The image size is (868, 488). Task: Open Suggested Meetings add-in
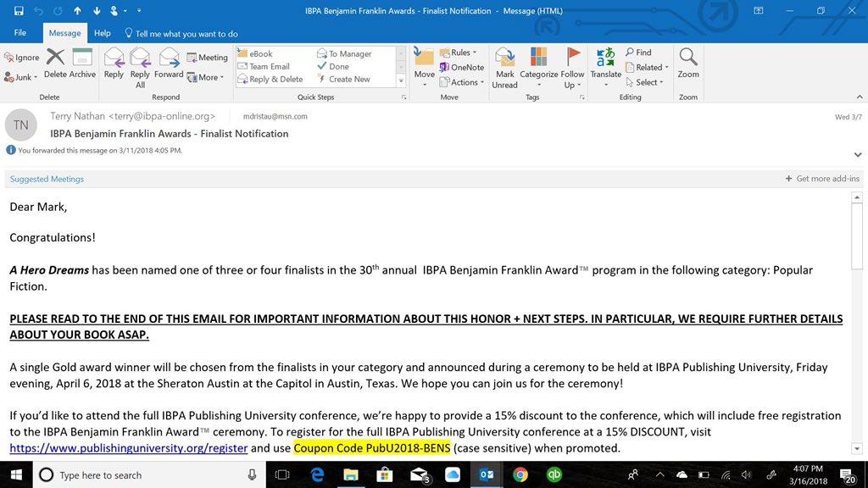pos(47,179)
